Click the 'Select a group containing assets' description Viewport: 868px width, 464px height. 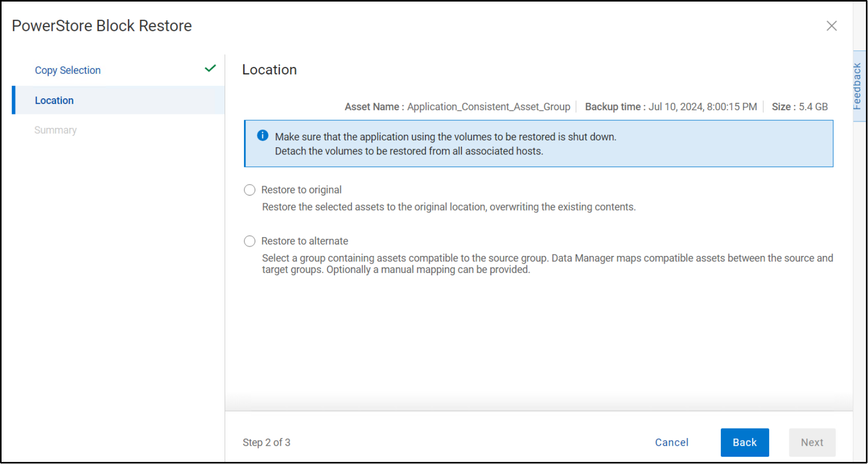click(x=548, y=264)
